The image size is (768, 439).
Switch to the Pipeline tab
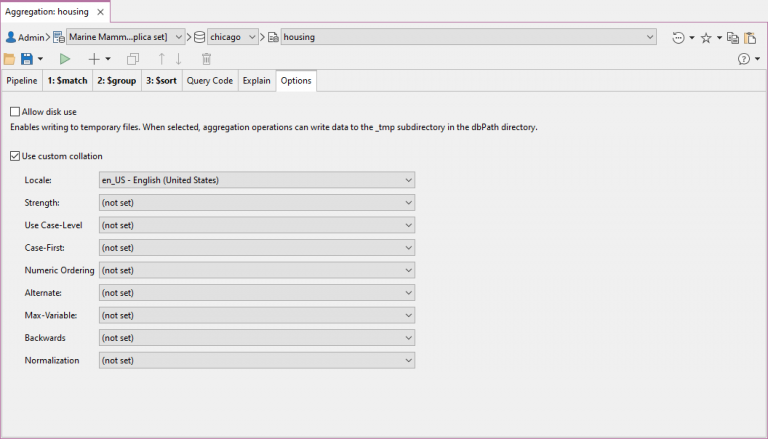pos(22,81)
